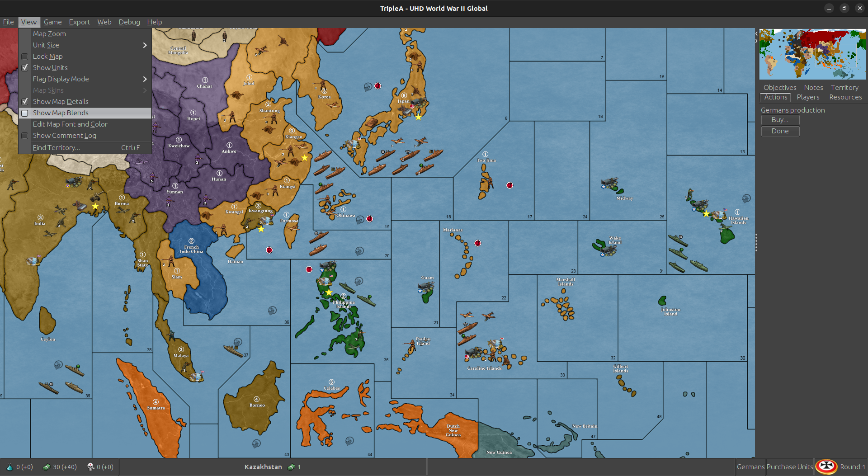This screenshot has width=868, height=476.
Task: Expand the Unit Size submenu
Action: click(85, 45)
